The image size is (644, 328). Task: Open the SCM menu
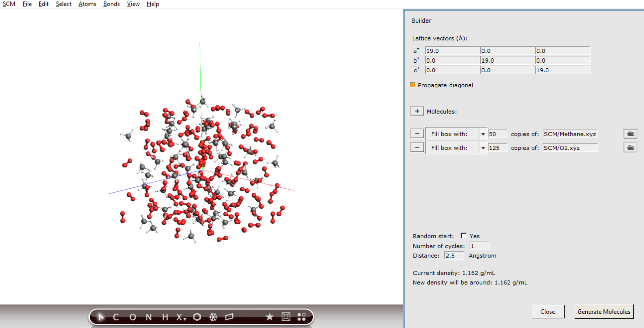click(x=9, y=4)
